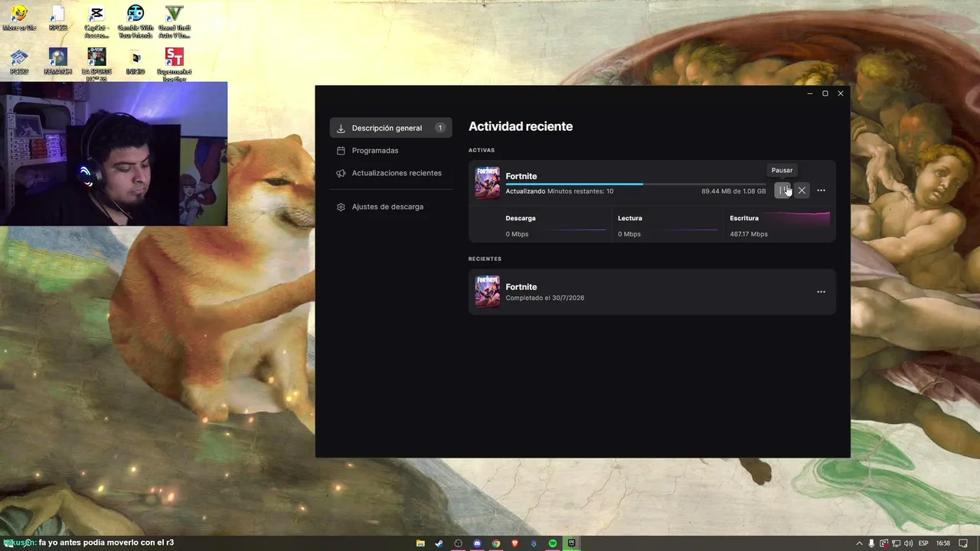Image resolution: width=980 pixels, height=551 pixels.
Task: Minimize the downloads window
Action: tap(810, 93)
